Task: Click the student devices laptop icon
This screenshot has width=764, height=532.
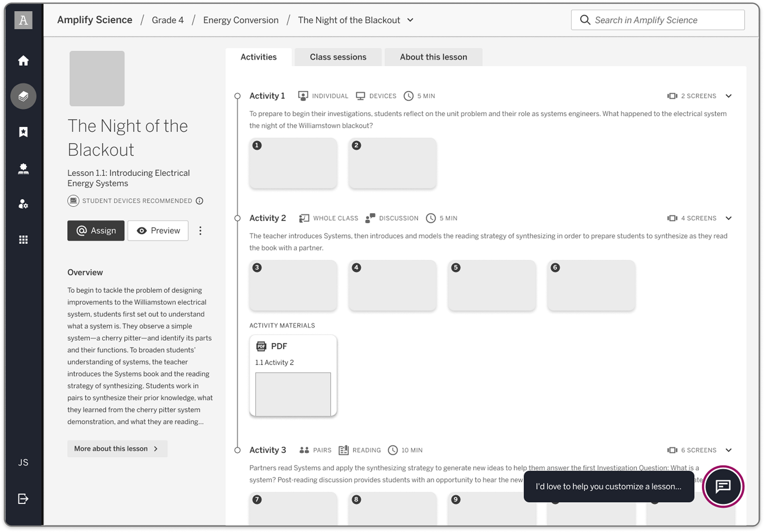Action: click(x=73, y=201)
